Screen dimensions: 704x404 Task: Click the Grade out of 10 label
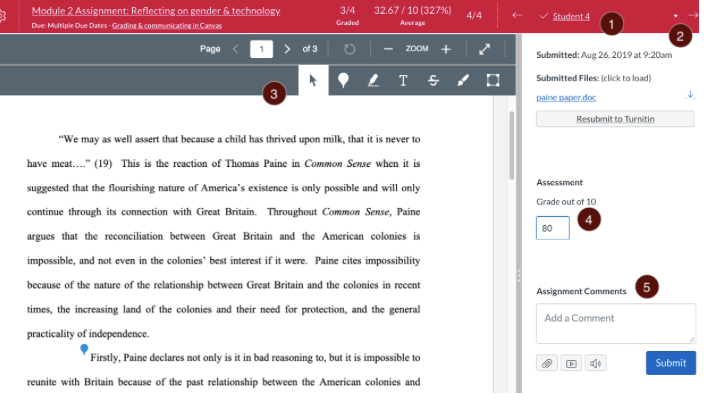pyautogui.click(x=566, y=202)
